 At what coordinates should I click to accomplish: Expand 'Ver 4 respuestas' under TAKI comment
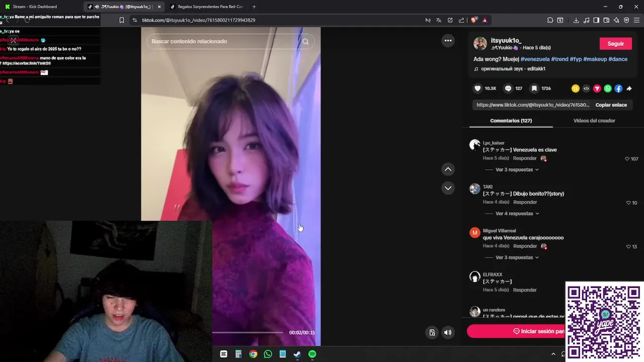click(x=517, y=214)
